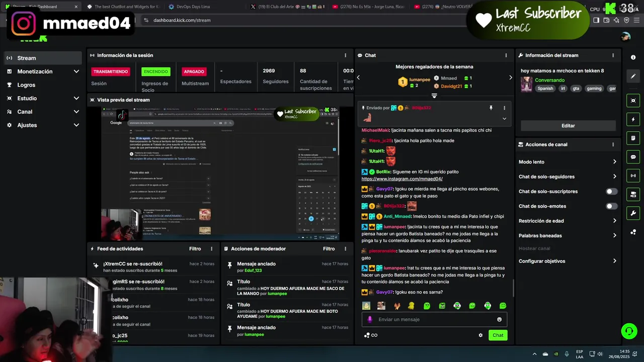Expand the Monetización sidebar section

(x=43, y=71)
